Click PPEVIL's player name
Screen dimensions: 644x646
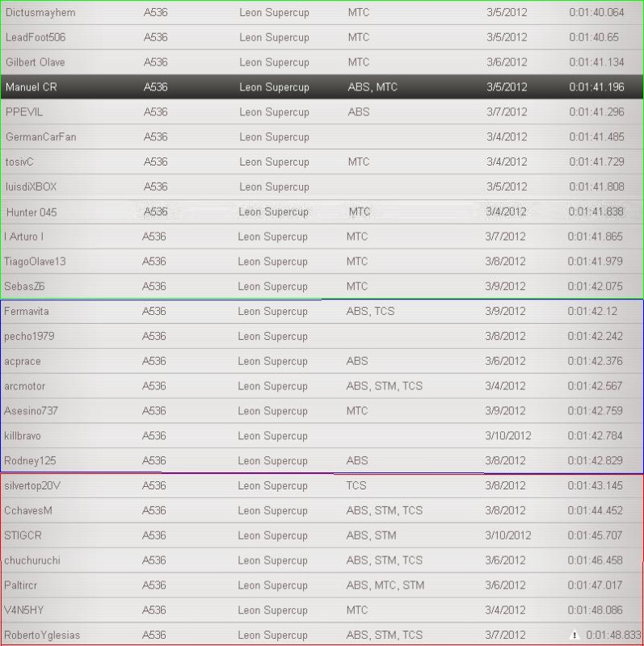point(24,112)
